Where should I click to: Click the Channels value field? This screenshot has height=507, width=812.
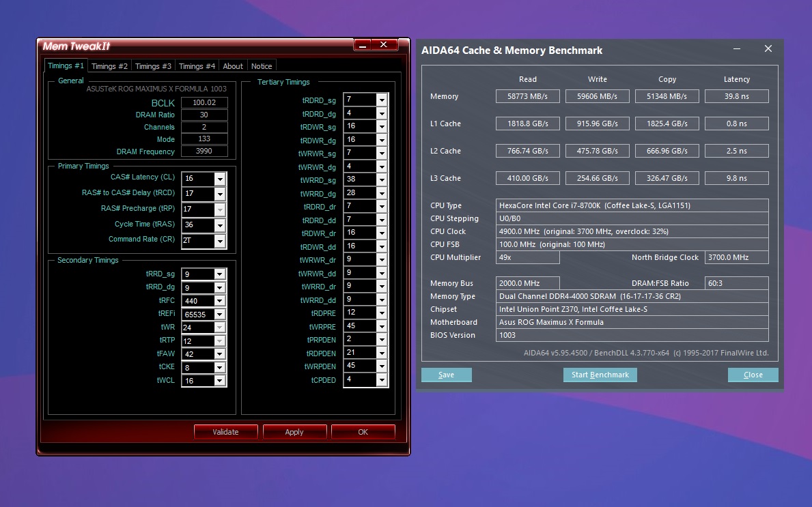(204, 127)
